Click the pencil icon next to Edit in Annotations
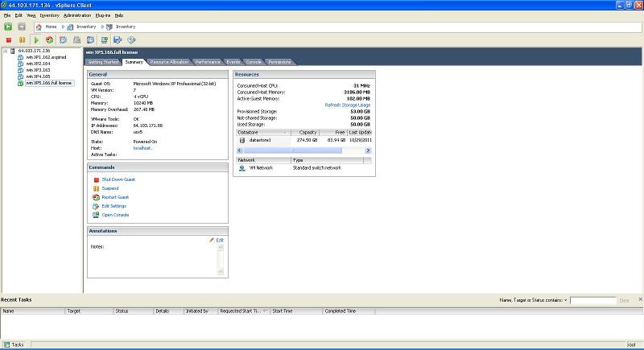 pyautogui.click(x=212, y=240)
